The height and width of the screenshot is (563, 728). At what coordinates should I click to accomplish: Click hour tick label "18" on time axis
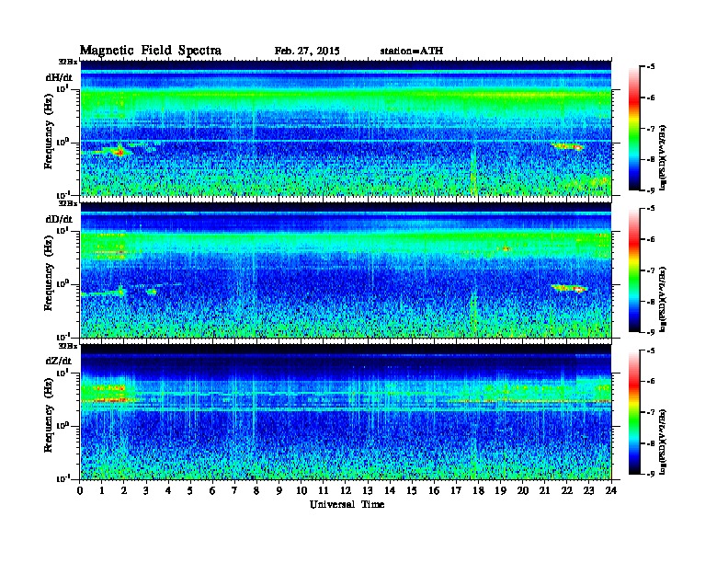pyautogui.click(x=478, y=490)
